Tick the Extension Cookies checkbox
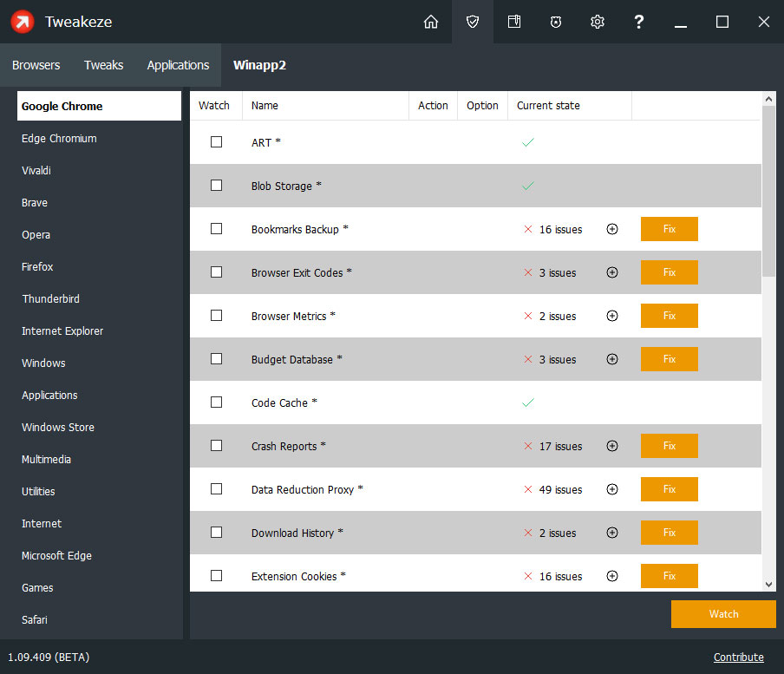The image size is (784, 674). tap(216, 575)
